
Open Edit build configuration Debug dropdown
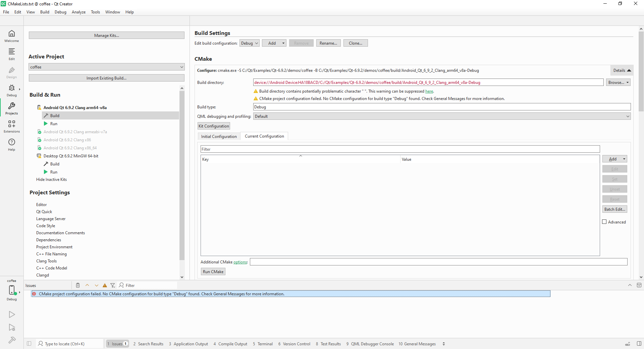coord(250,43)
